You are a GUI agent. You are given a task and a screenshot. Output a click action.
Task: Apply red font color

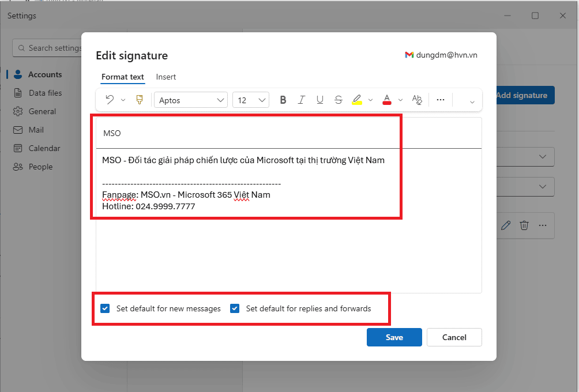386,100
